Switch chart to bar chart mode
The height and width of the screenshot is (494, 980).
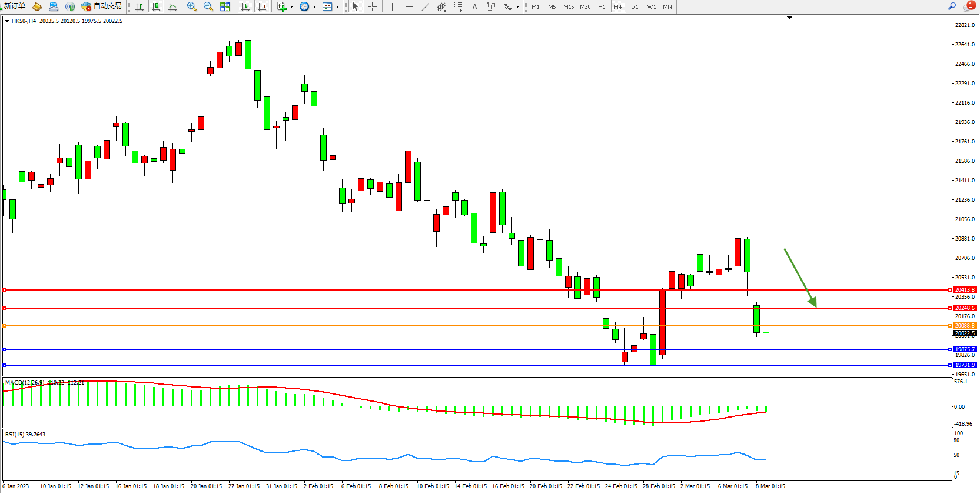click(139, 6)
